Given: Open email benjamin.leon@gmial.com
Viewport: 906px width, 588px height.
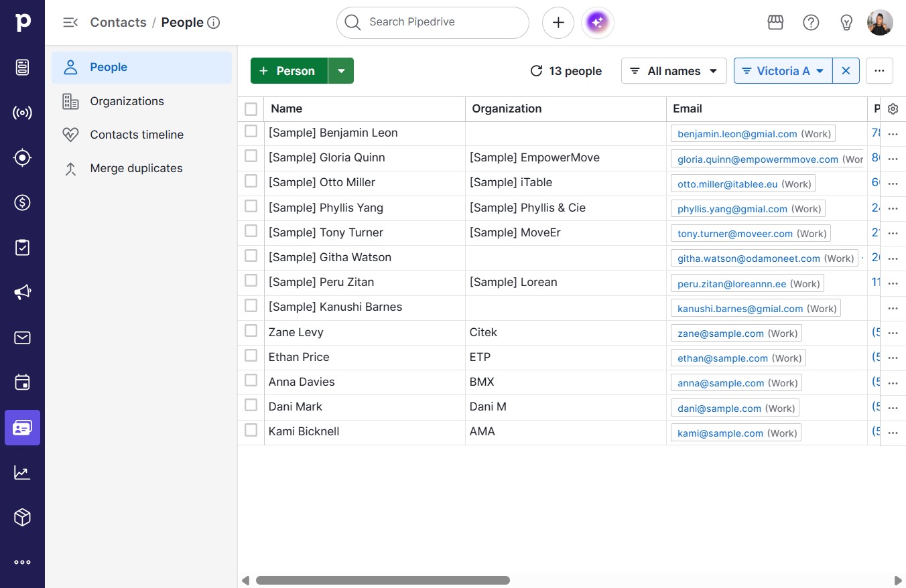Looking at the screenshot, I should point(737,134).
